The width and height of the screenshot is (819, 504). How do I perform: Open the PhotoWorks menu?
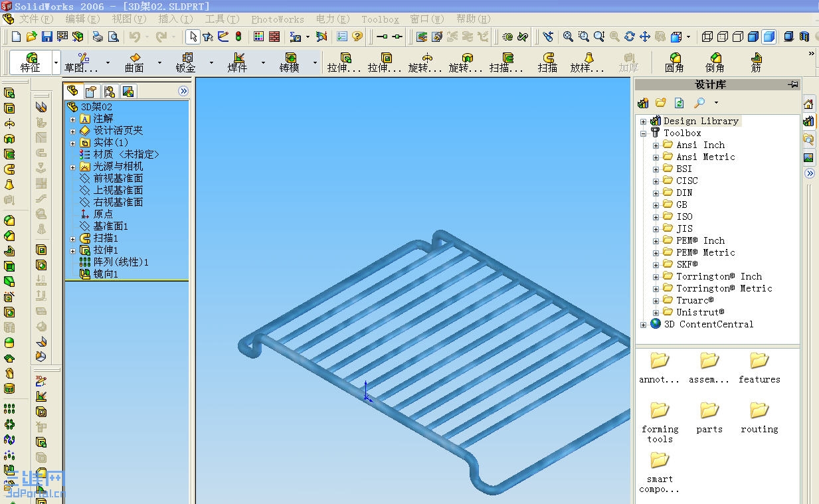(278, 19)
